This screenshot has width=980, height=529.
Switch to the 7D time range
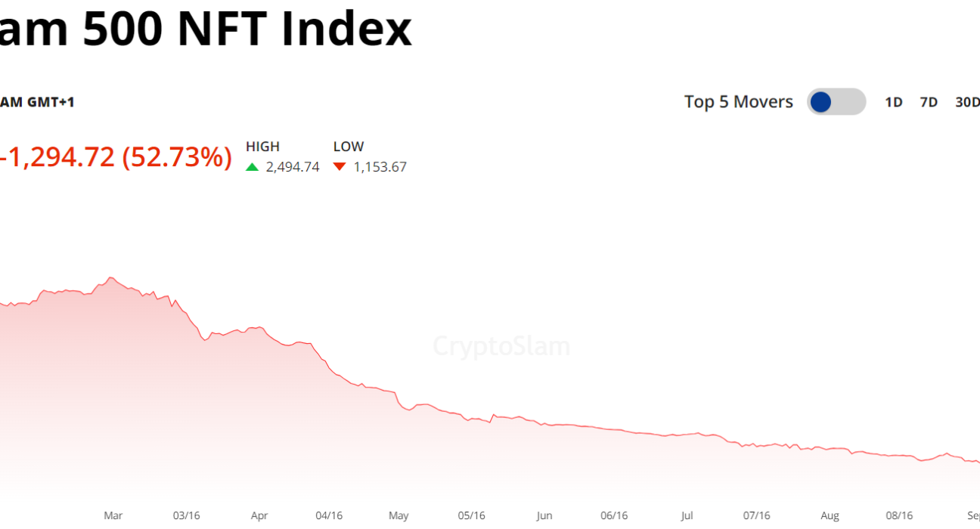929,102
